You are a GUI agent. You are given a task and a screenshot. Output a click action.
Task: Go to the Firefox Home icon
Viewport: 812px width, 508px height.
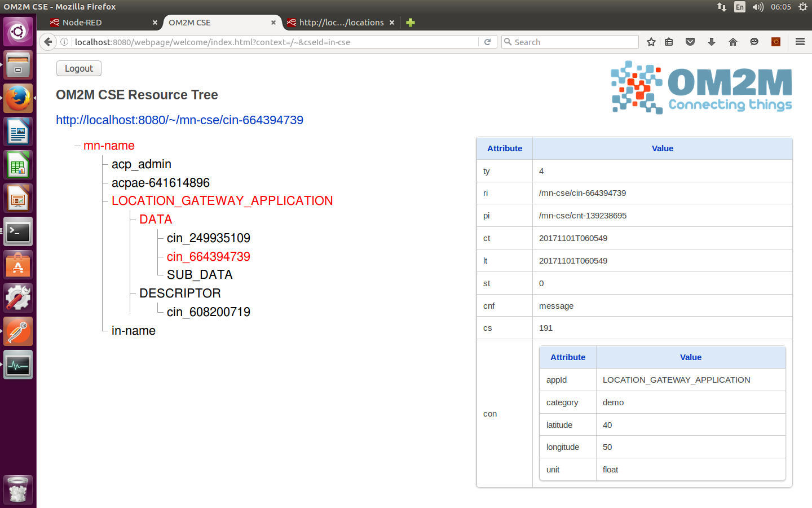tap(733, 42)
